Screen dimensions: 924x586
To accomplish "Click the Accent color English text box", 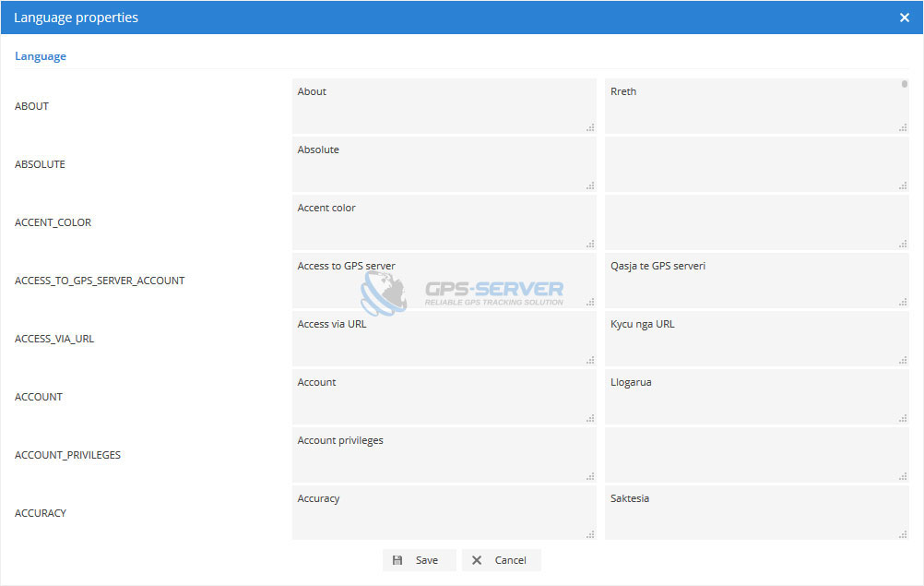I will coord(444,222).
